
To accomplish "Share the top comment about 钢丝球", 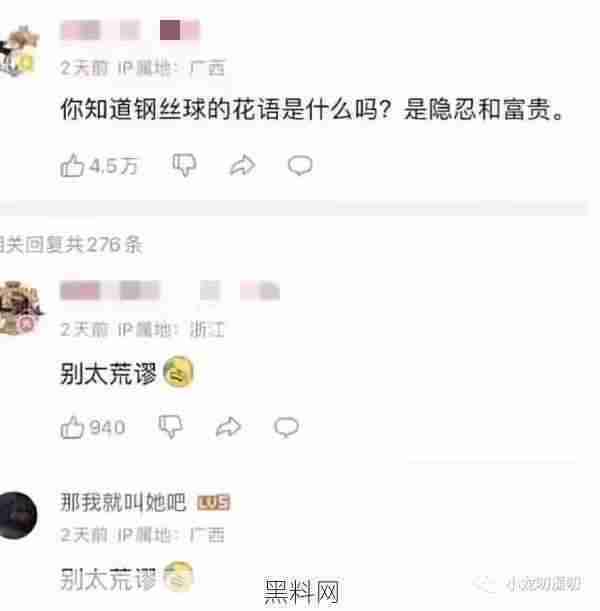I will tap(242, 166).
